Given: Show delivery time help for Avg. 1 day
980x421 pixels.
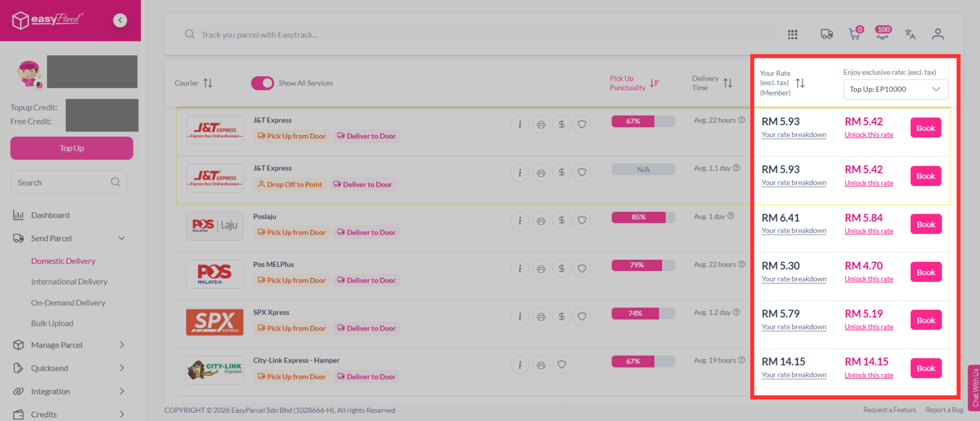Looking at the screenshot, I should [x=731, y=216].
